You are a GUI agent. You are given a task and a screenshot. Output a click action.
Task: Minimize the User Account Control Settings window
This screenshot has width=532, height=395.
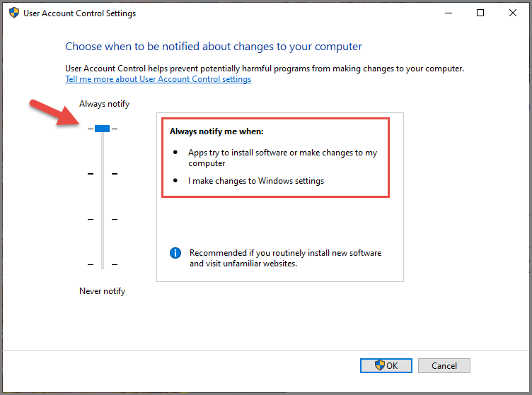pos(449,13)
